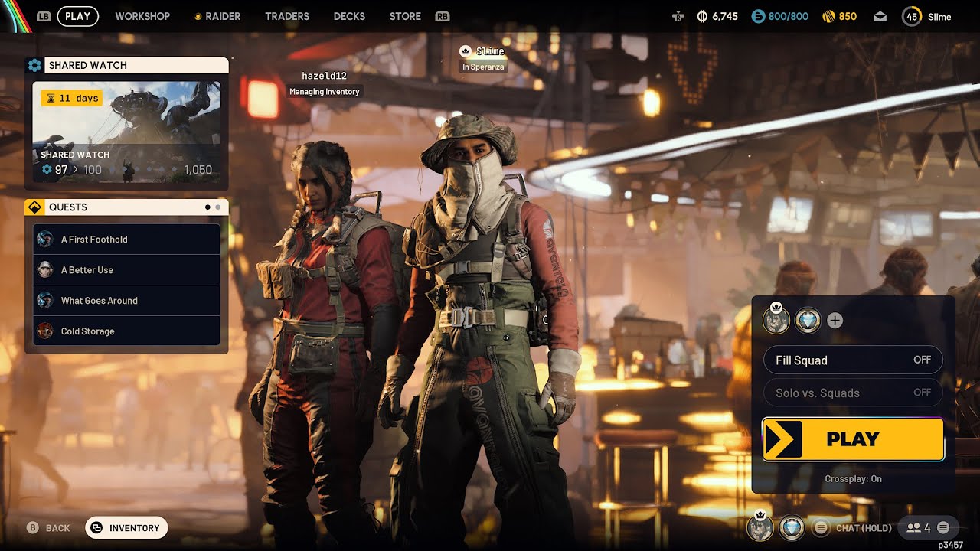Add a squad member with plus icon
Screen dimensions: 980x551
(x=835, y=321)
